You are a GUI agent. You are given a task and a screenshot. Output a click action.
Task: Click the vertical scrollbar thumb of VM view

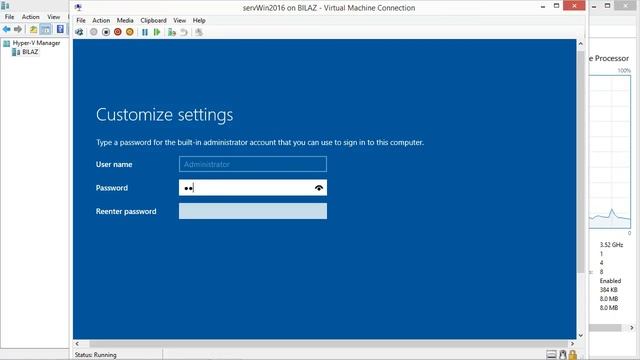tap(580, 162)
